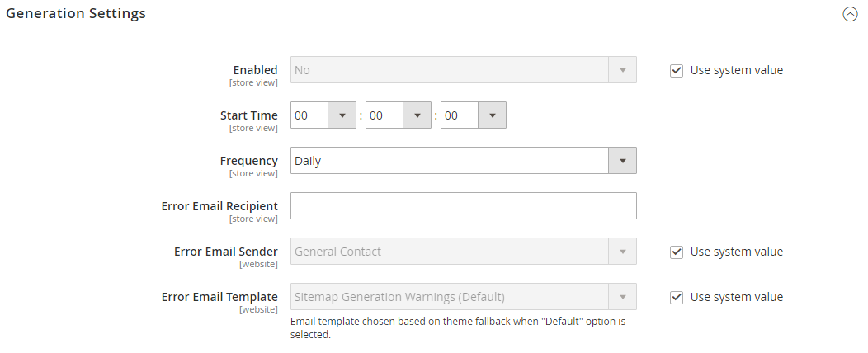868x353 pixels.
Task: Click the Frequency field label
Action: point(248,160)
